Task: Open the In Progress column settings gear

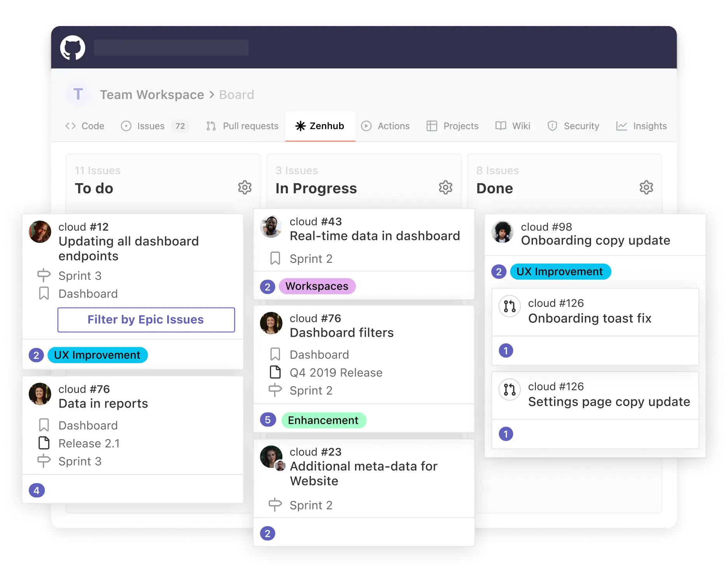Action: [x=445, y=187]
